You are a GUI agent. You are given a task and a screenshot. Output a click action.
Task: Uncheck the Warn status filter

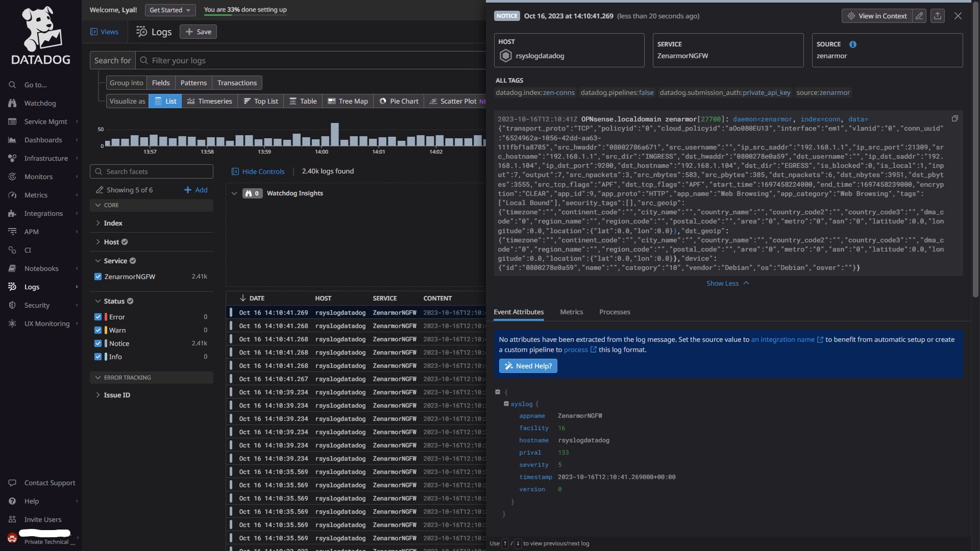click(x=98, y=330)
